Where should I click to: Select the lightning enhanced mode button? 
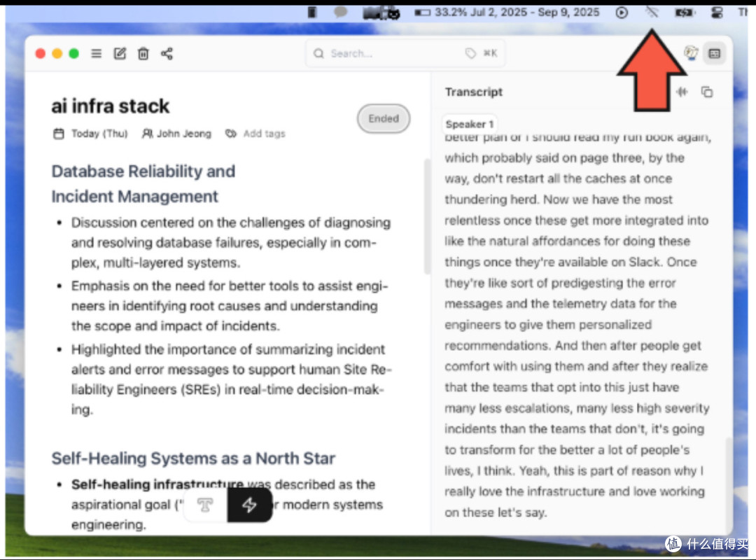[249, 505]
